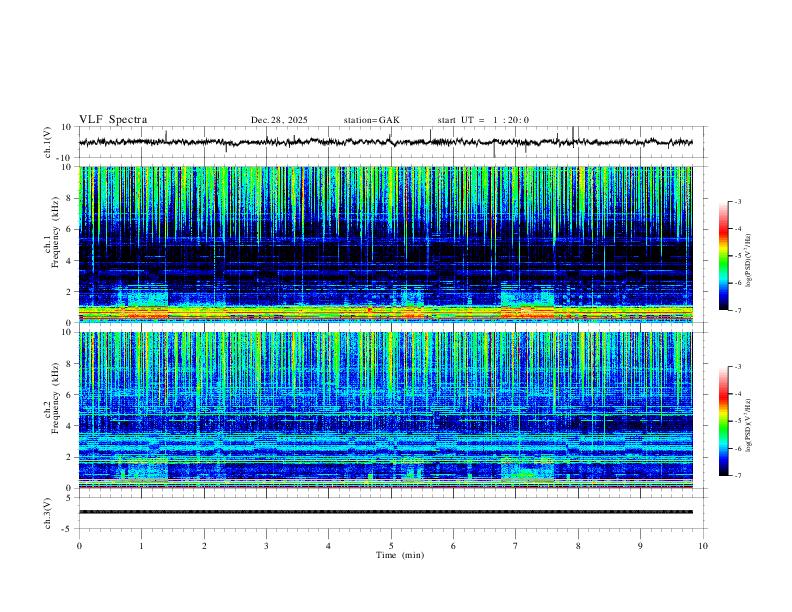Click the "ch.1(V)" waveform axis label

click(x=48, y=142)
